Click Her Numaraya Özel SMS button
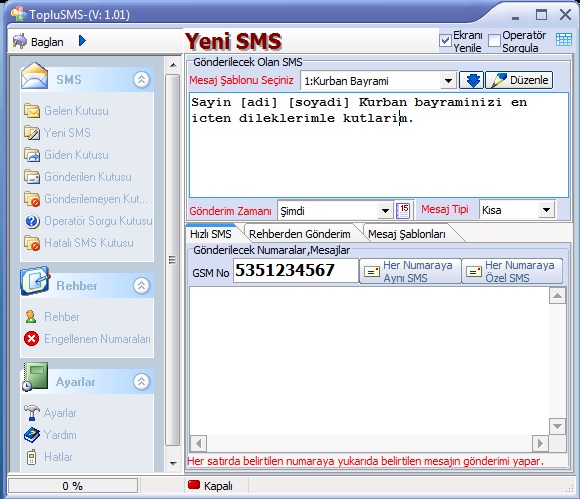This screenshot has height=499, width=580. click(512, 271)
